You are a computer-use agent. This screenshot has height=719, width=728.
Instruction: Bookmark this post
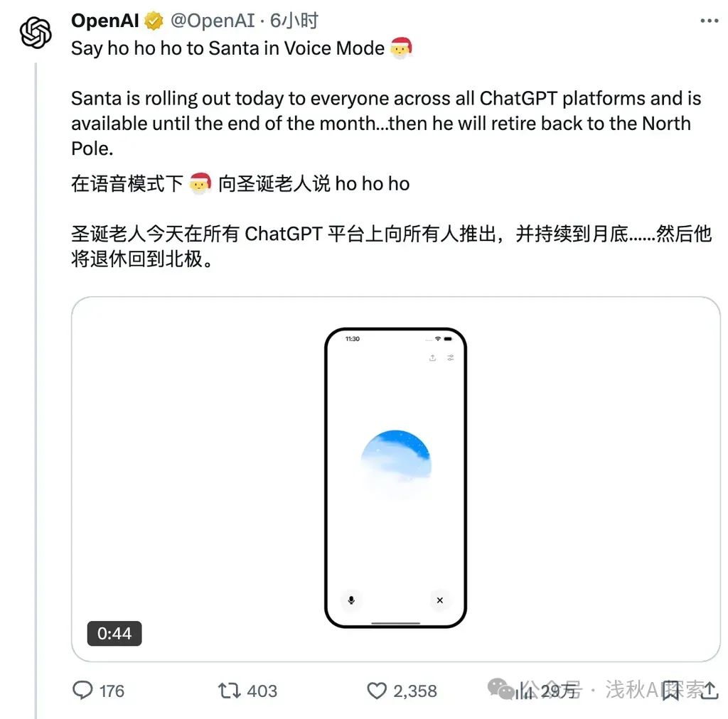[x=670, y=691]
